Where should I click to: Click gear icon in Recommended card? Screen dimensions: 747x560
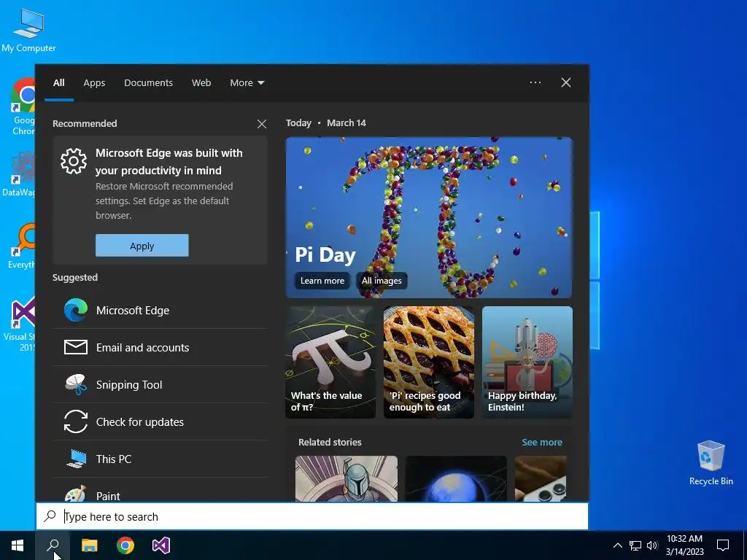pyautogui.click(x=74, y=161)
